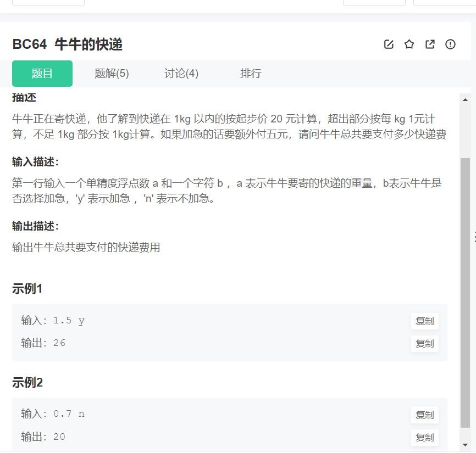Click the problem title BC64 牛牛的快递
476x453 pixels.
point(68,44)
